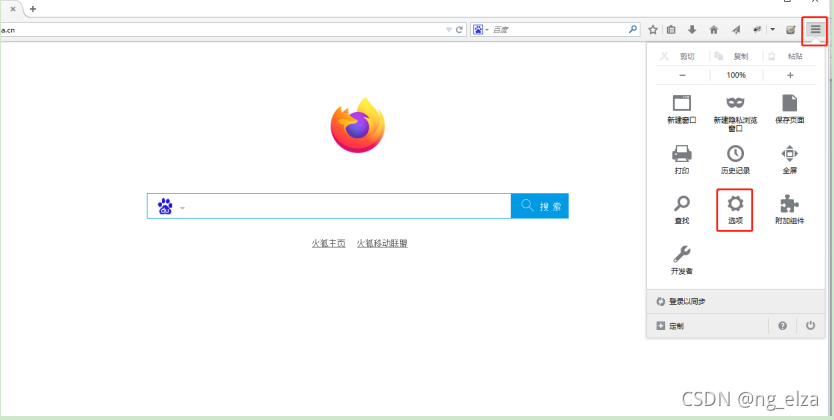
Task: Click 粘贴 paste in menu
Action: tap(788, 56)
